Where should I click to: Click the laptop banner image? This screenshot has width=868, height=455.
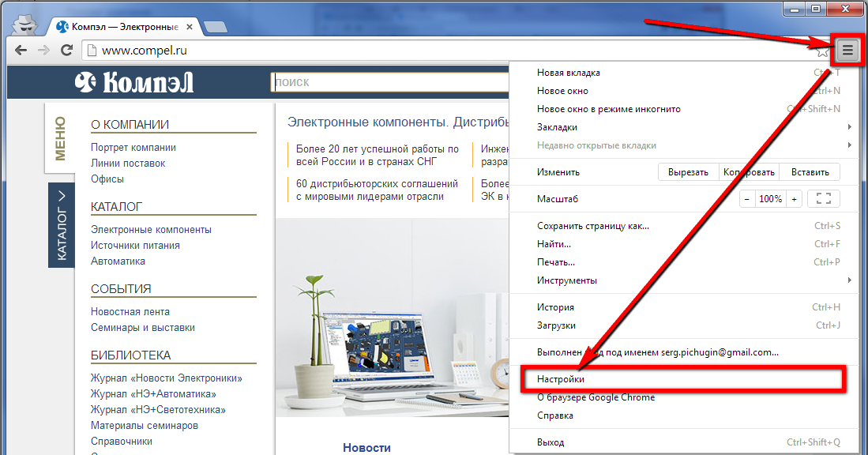click(x=393, y=318)
